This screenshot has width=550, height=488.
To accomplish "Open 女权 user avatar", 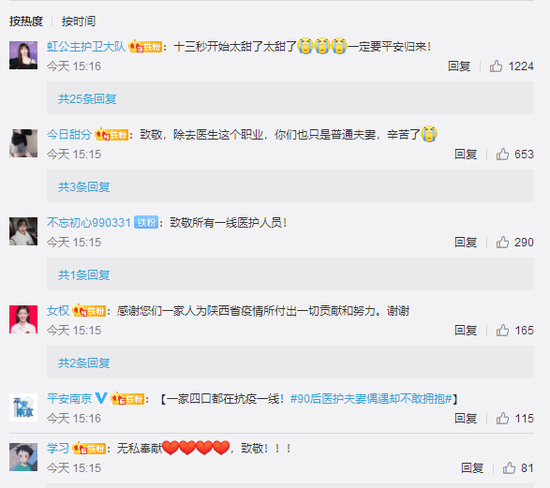I will (x=23, y=319).
